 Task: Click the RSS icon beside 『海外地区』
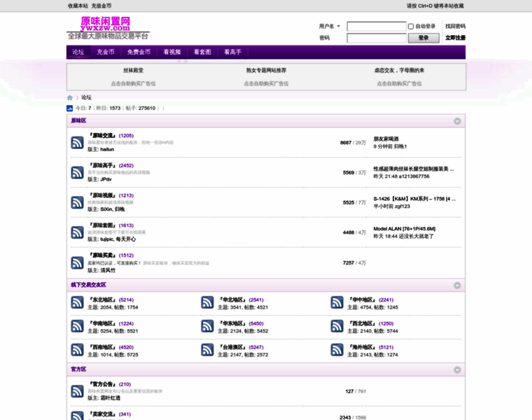click(x=337, y=350)
